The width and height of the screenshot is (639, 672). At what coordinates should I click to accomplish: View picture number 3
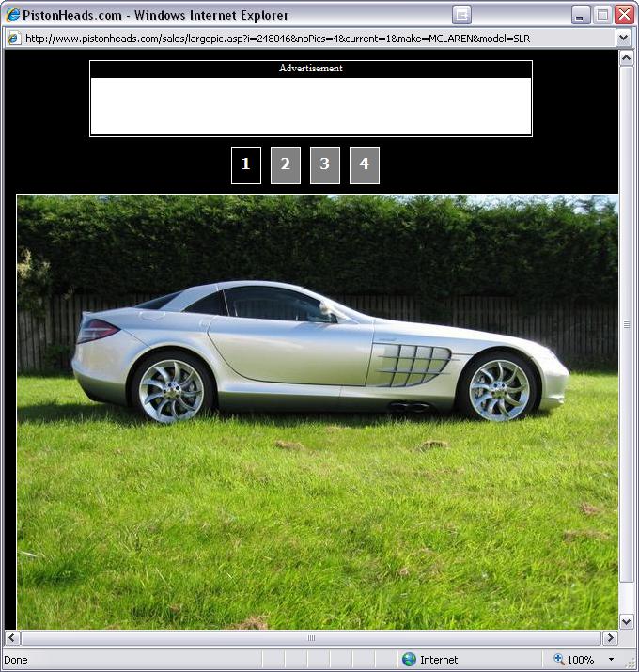[x=325, y=165]
